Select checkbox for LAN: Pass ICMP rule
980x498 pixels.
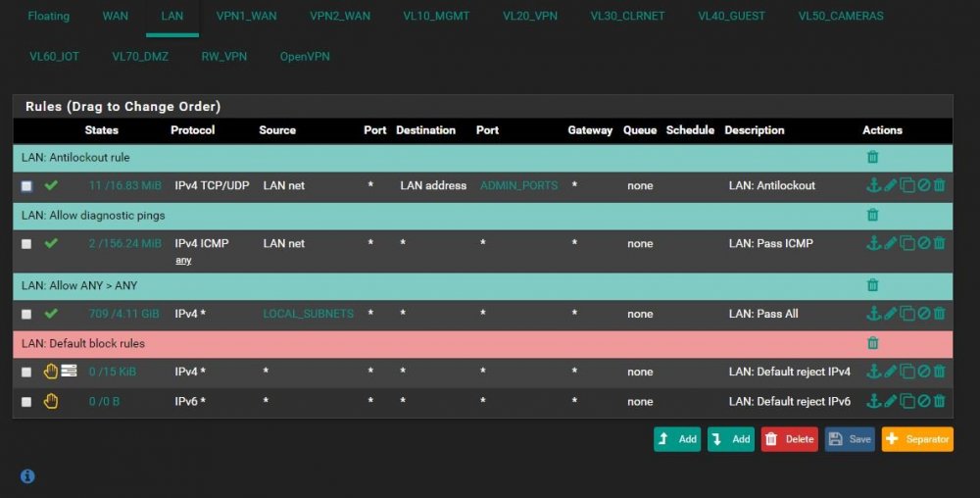click(x=26, y=244)
